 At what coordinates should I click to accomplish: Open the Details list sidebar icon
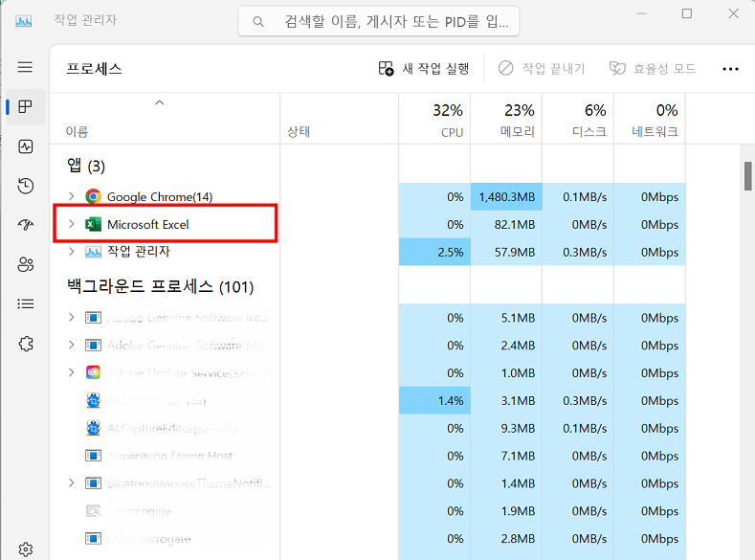(25, 303)
